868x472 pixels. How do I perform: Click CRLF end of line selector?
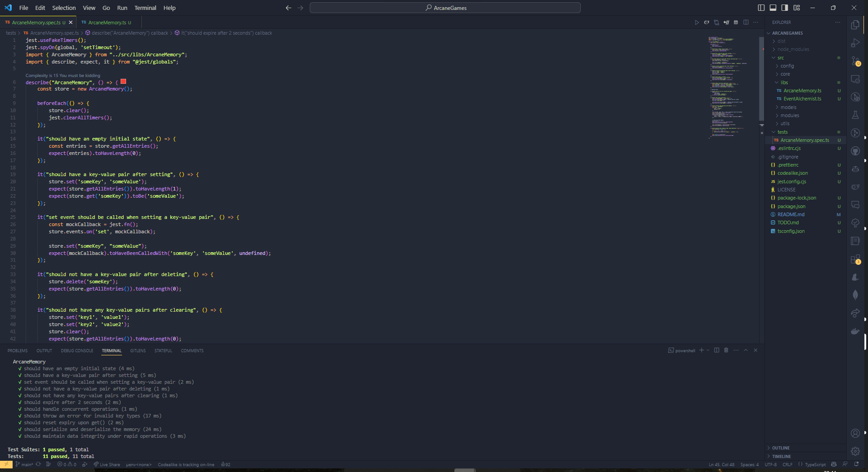[x=787, y=464]
